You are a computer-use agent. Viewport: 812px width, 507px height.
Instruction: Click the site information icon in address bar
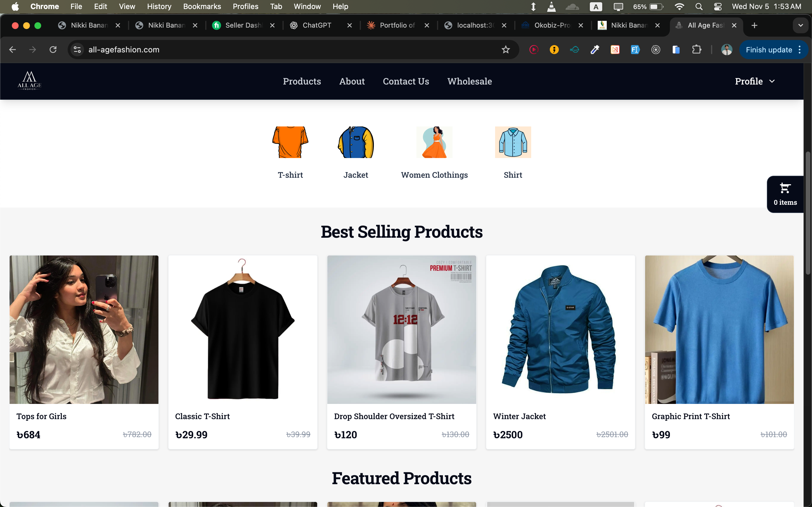[x=77, y=49]
